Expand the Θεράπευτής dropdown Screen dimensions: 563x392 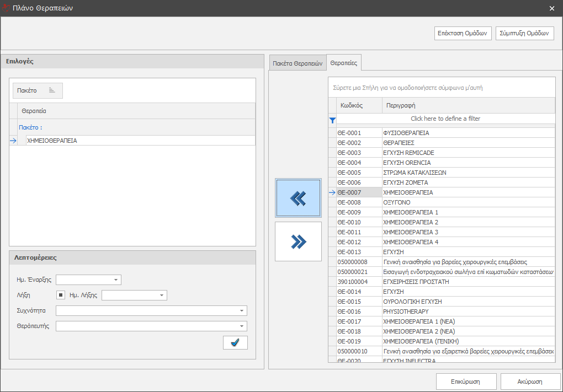242,326
